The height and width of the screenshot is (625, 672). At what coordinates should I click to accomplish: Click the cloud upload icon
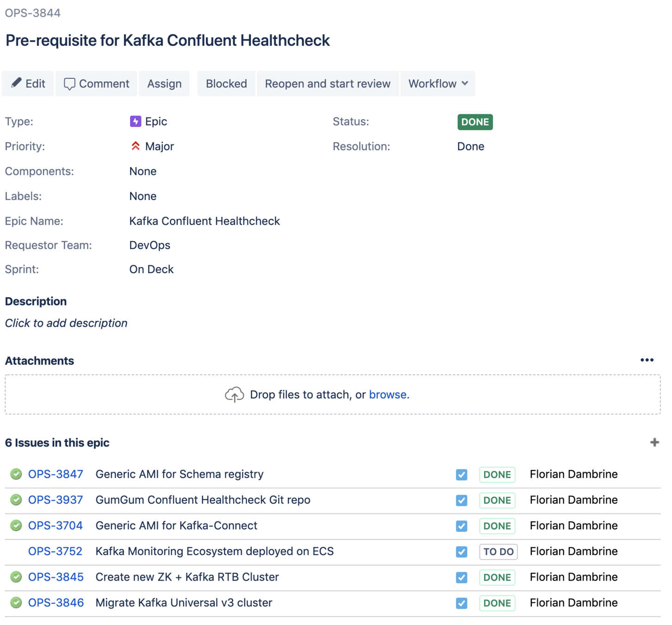(234, 394)
